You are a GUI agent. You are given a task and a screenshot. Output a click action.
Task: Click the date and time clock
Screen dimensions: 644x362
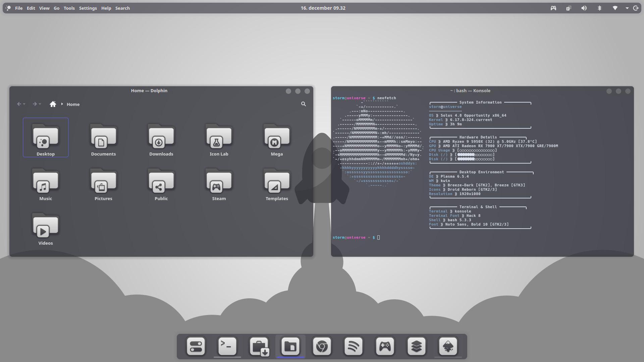point(323,8)
